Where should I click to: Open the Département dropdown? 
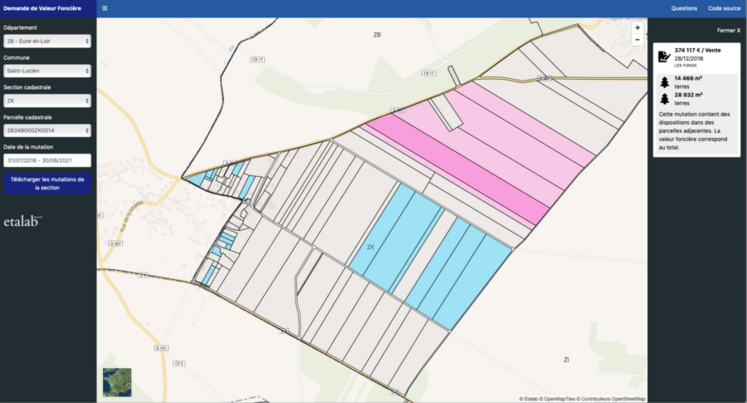[x=48, y=41]
